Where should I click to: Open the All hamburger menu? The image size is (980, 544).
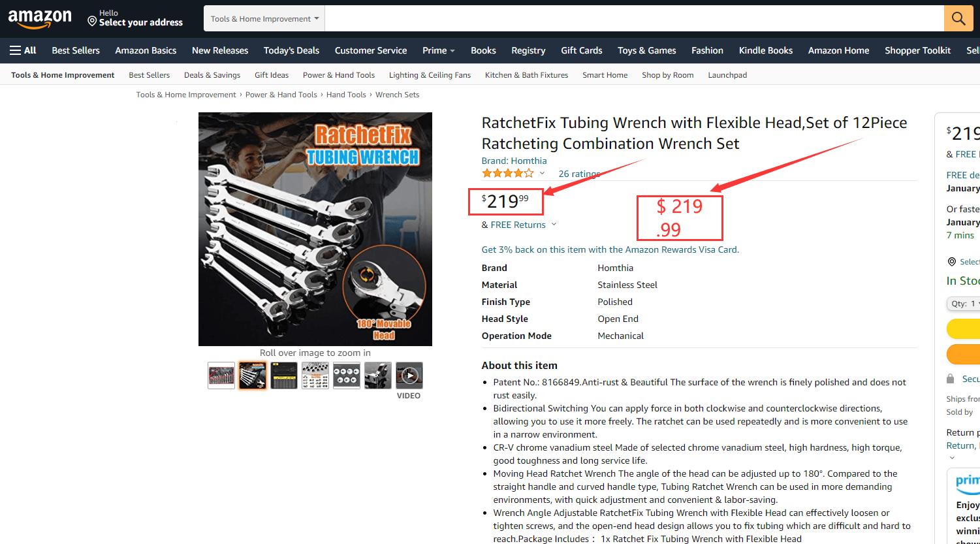click(x=23, y=50)
